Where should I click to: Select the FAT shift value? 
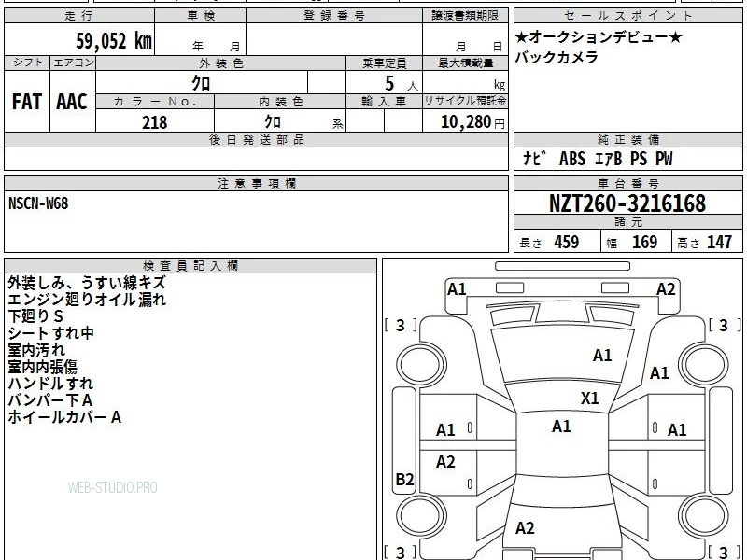(x=27, y=102)
